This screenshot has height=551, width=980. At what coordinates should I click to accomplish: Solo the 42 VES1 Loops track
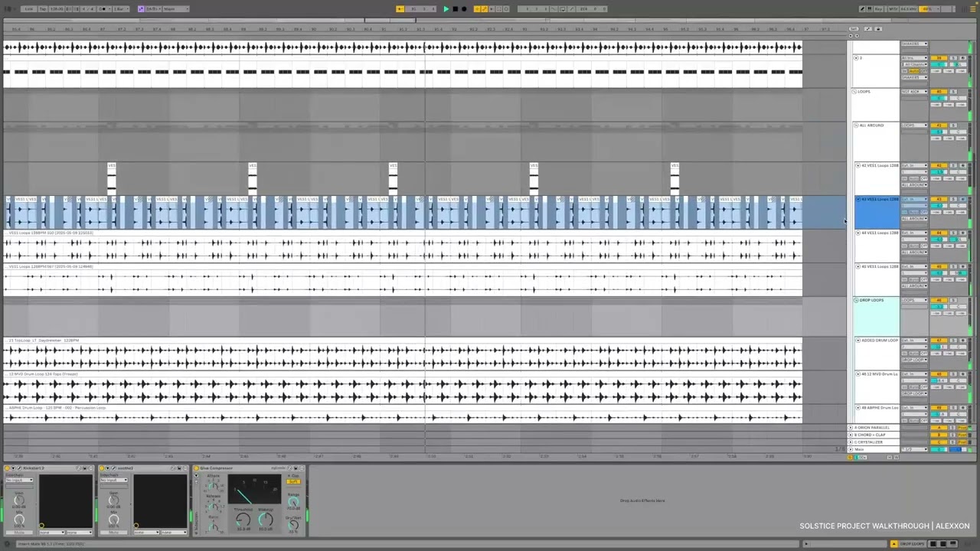click(x=953, y=165)
